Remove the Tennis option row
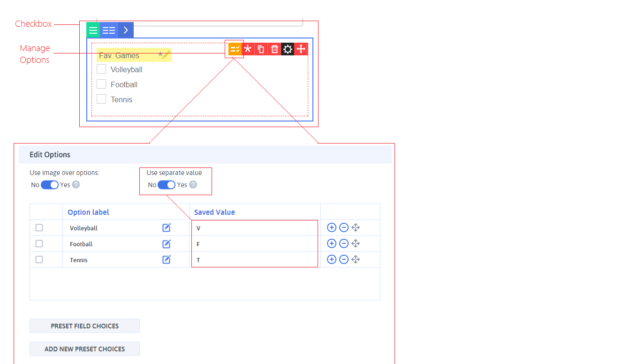This screenshot has width=638, height=364. tap(343, 259)
